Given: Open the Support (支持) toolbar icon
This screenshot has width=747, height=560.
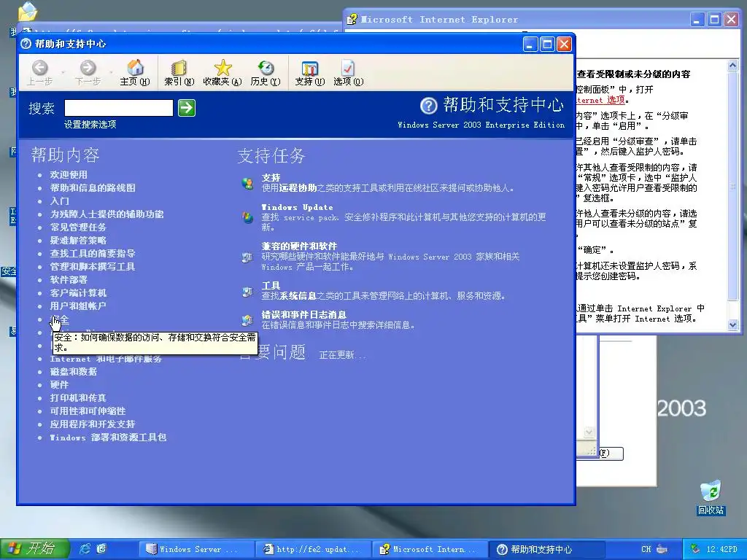Looking at the screenshot, I should click(309, 68).
